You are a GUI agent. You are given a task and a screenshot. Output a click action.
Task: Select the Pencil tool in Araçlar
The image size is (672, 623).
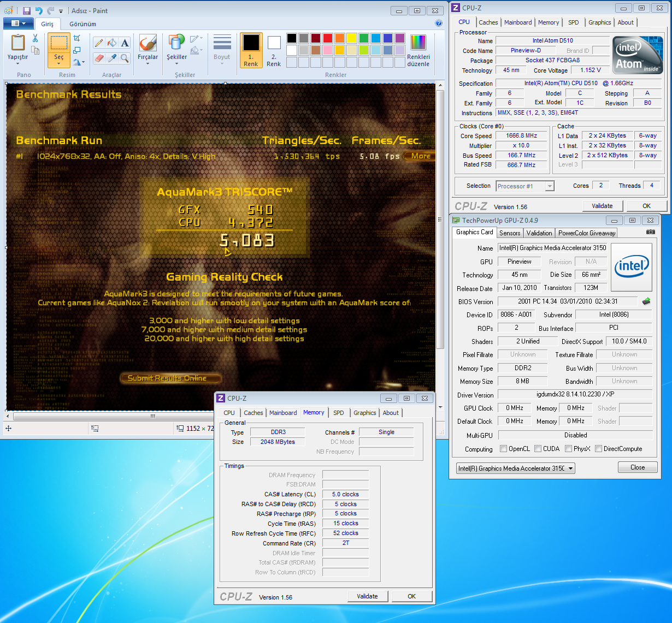(99, 43)
